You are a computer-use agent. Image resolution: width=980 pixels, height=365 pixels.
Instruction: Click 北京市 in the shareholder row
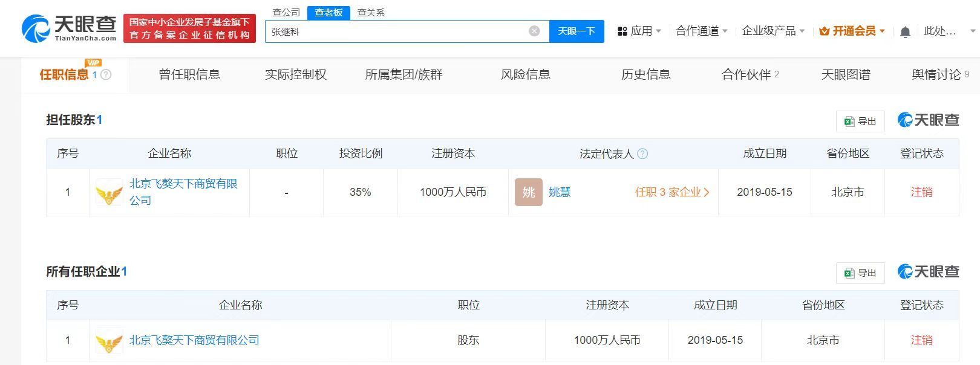click(x=848, y=192)
